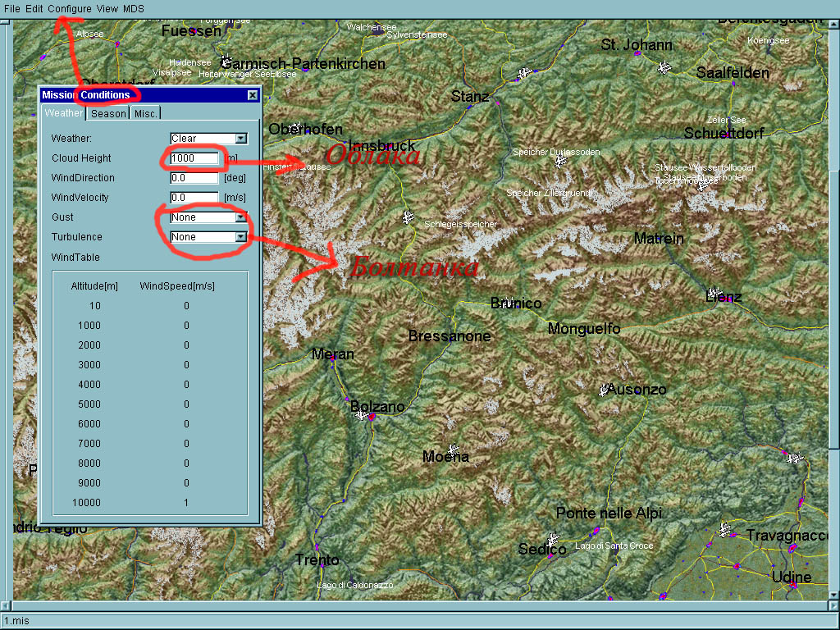Click the wind speed value for altitude 5000
The image size is (840, 630).
pyautogui.click(x=186, y=404)
